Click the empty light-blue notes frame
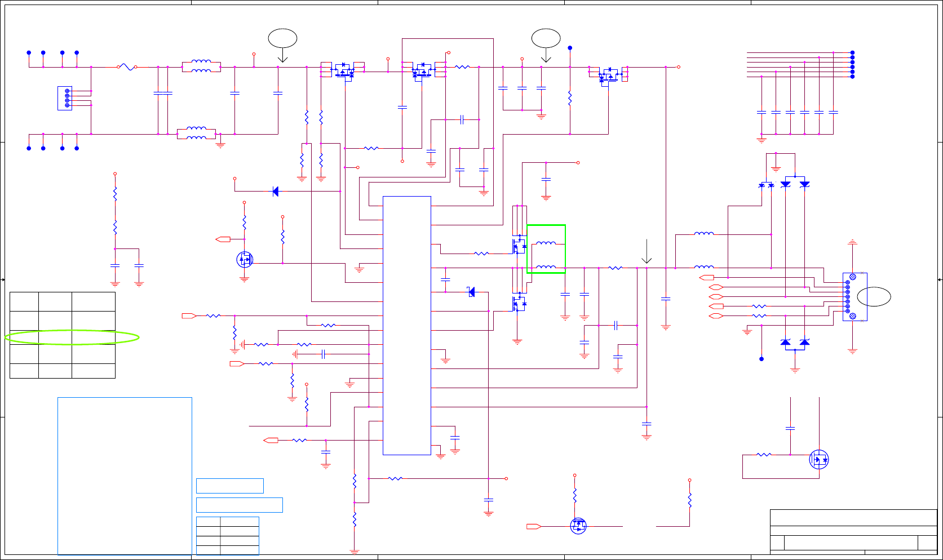 click(125, 476)
